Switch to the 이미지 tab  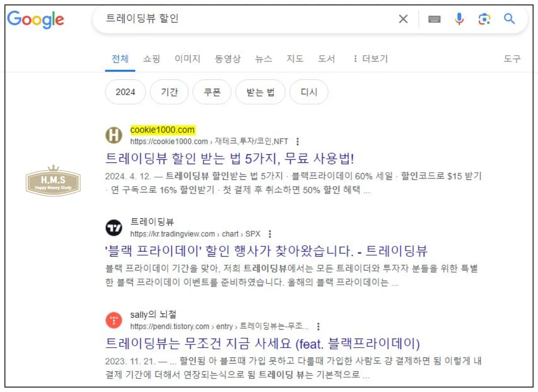click(187, 59)
